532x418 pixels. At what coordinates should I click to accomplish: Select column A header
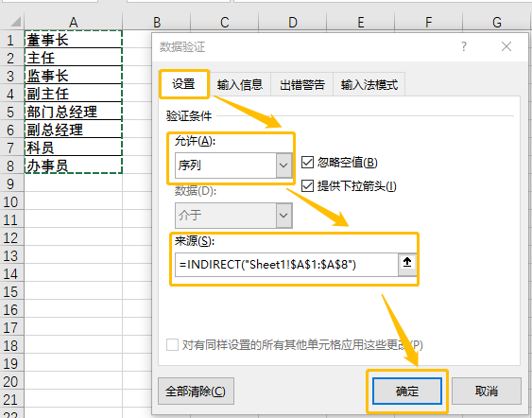tap(74, 23)
